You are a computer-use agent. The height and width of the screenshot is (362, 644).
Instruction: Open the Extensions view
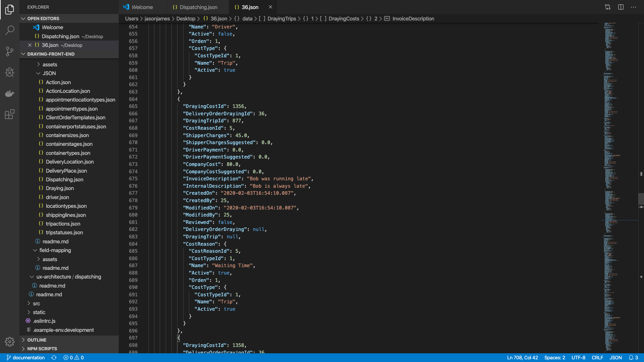(10, 114)
